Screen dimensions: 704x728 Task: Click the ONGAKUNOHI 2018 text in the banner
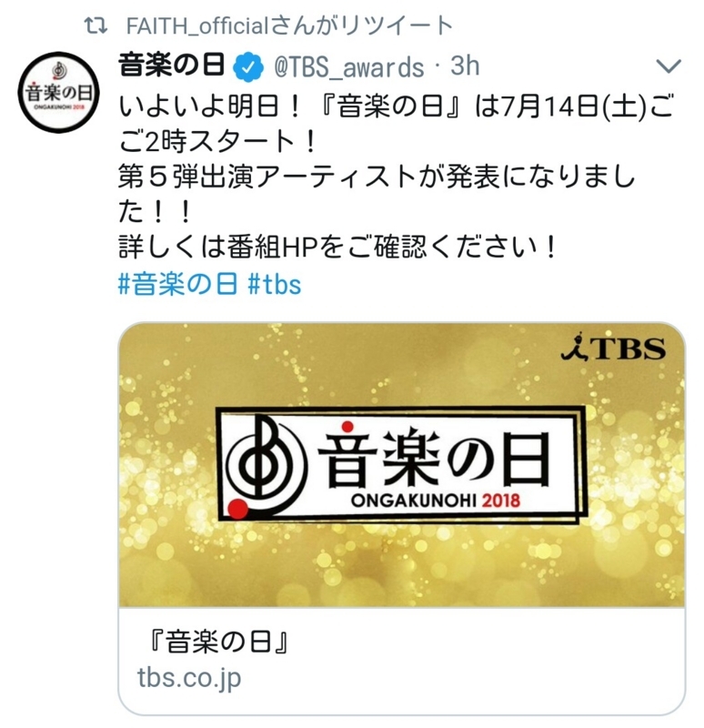pos(436,500)
